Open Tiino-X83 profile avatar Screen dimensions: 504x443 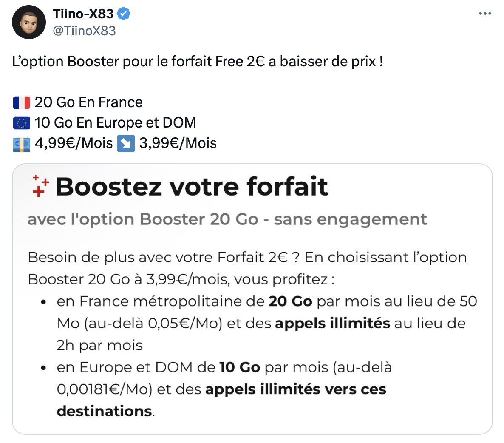click(29, 22)
